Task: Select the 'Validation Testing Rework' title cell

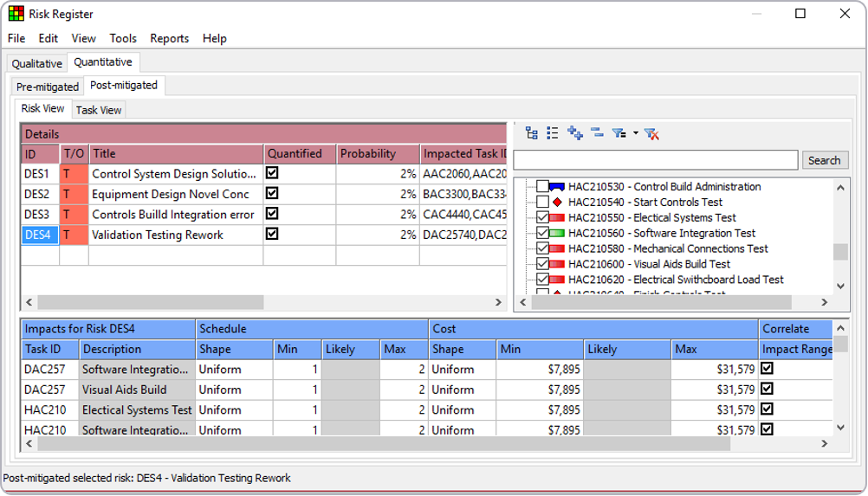Action: click(x=176, y=235)
